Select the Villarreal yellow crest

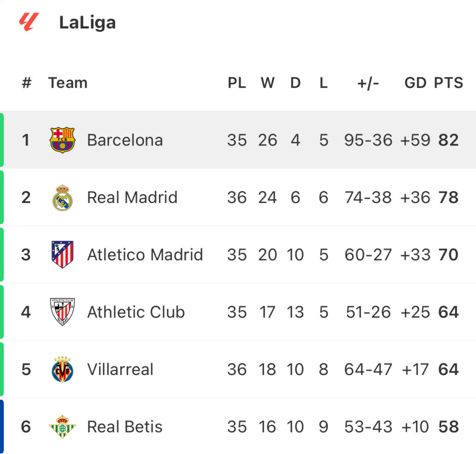click(x=62, y=369)
